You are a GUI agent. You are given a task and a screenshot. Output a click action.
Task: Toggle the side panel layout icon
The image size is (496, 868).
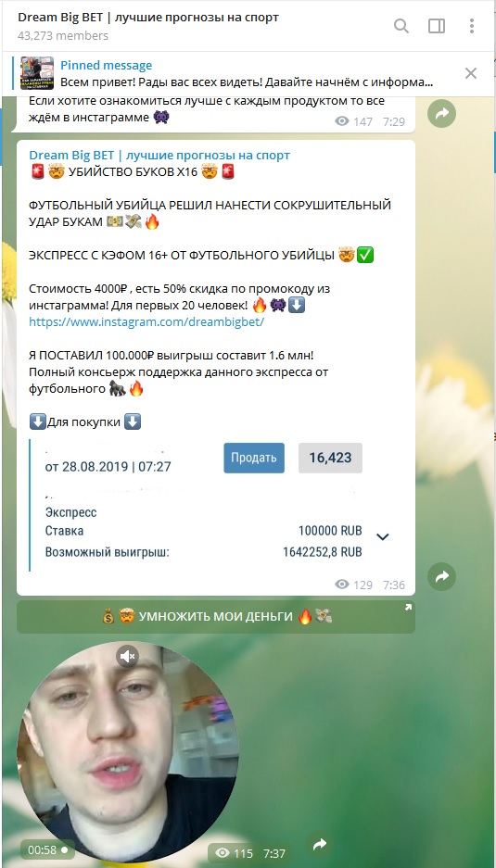(437, 25)
